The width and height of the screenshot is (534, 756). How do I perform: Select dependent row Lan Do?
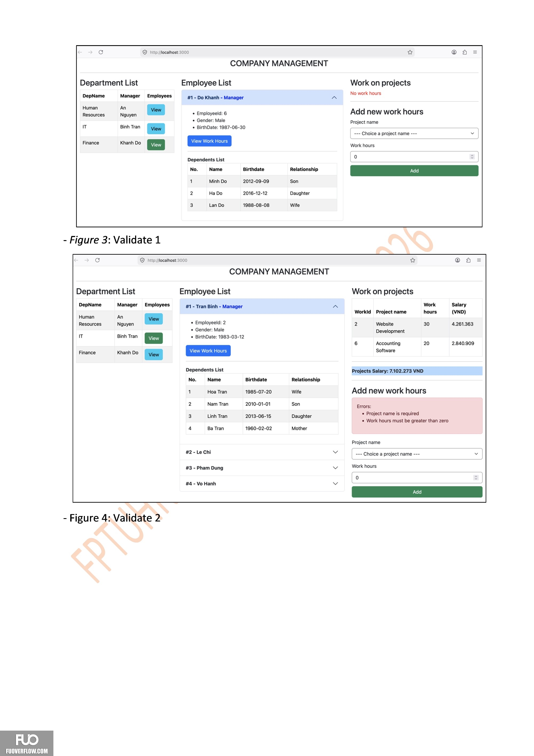[262, 205]
